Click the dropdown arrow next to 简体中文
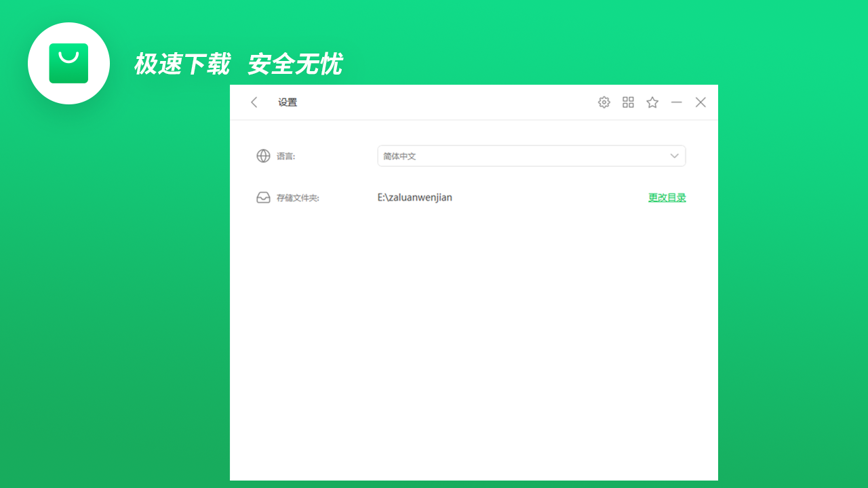868x488 pixels. [674, 155]
